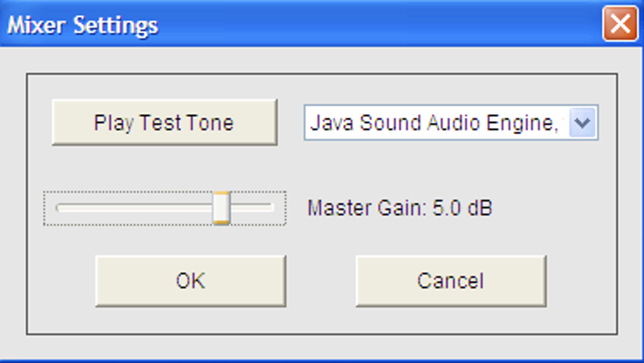Click the Play Test Tone button
644x363 pixels.
165,122
